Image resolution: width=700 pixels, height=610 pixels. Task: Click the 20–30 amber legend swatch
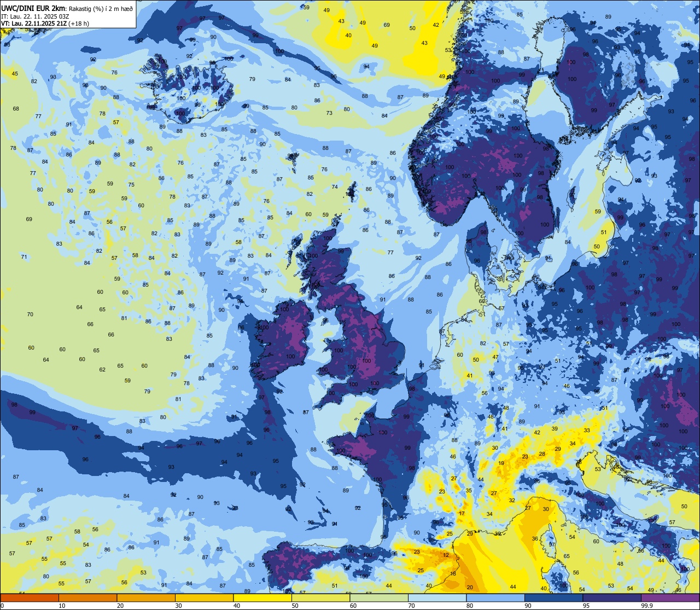[x=146, y=597]
